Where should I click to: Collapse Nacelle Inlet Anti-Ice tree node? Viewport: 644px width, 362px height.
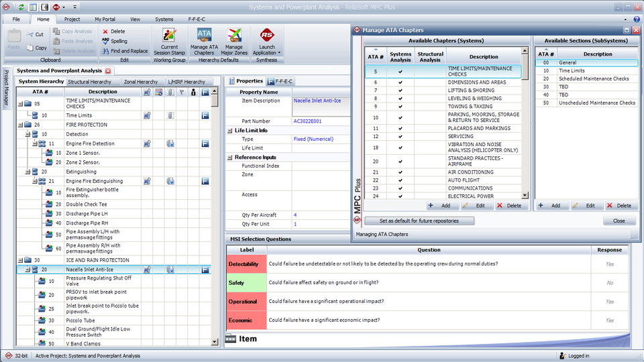tap(28, 269)
